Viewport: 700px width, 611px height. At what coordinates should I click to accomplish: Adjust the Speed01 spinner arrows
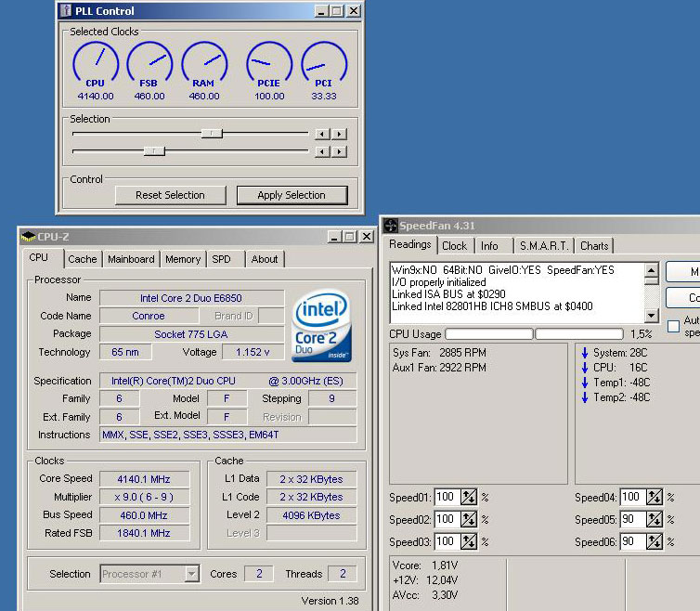(469, 497)
